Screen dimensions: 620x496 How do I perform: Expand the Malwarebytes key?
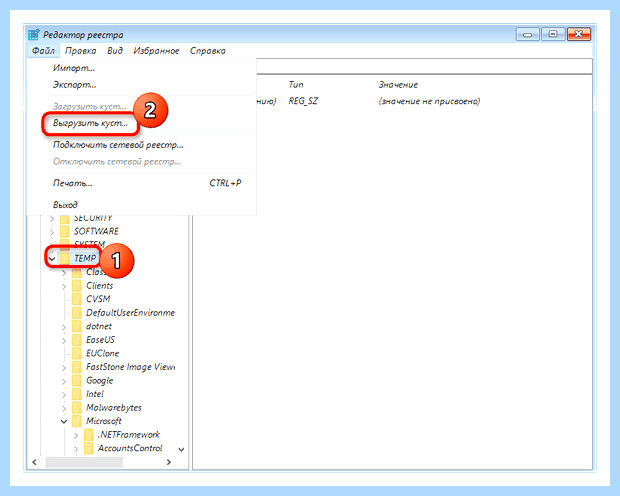64,408
